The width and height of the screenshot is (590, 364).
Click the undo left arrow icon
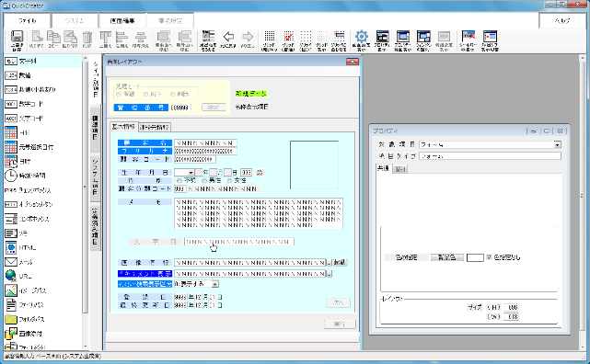228,40
